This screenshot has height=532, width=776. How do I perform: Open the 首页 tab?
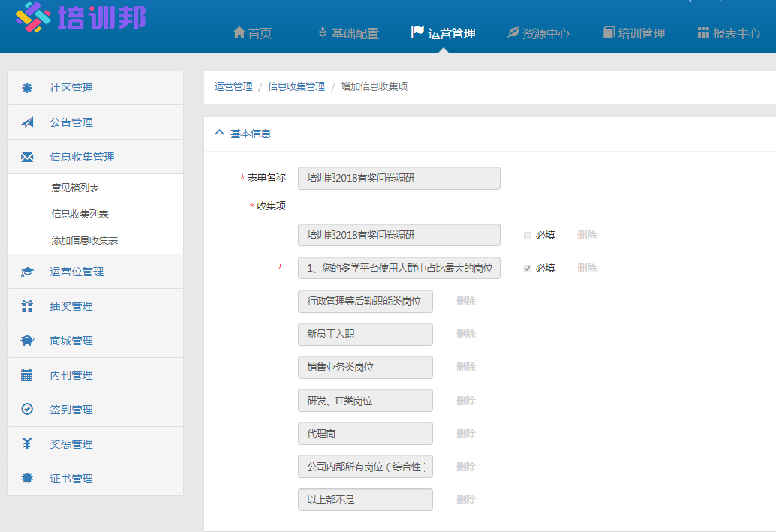tap(252, 33)
